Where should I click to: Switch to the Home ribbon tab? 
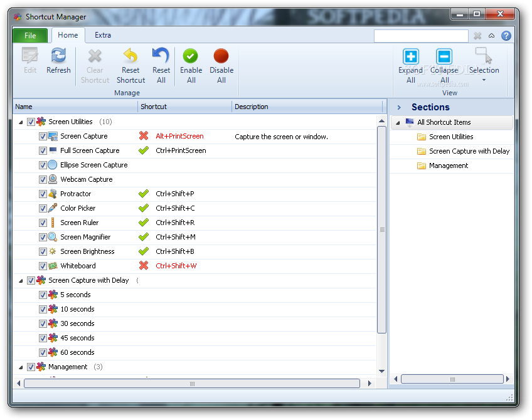[68, 35]
